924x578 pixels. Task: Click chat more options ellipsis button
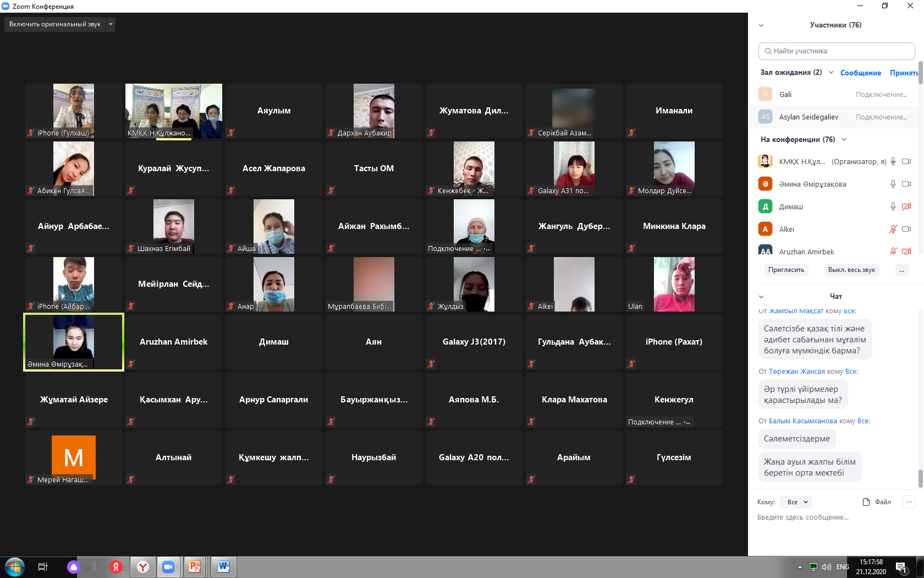[x=909, y=502]
